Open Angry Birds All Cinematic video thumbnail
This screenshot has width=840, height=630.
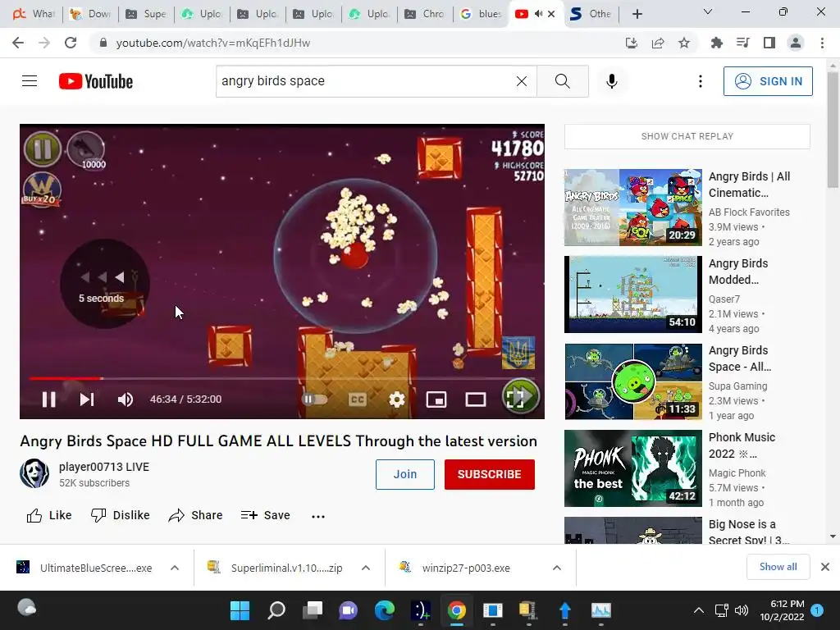(x=633, y=208)
